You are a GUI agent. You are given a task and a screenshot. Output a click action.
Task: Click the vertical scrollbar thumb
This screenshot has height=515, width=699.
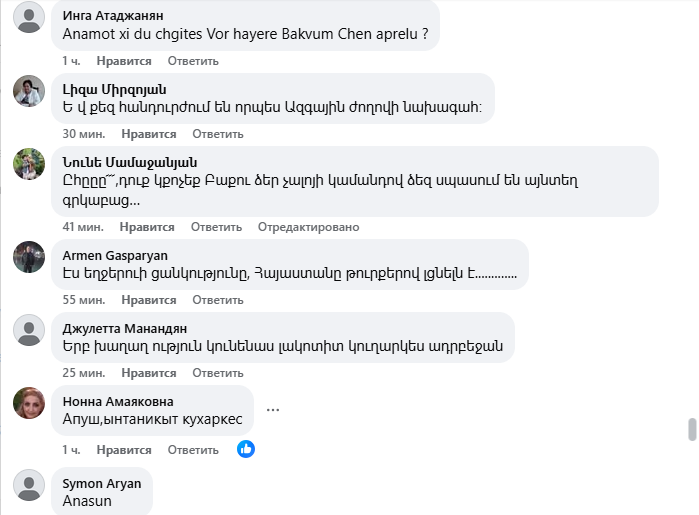click(691, 429)
